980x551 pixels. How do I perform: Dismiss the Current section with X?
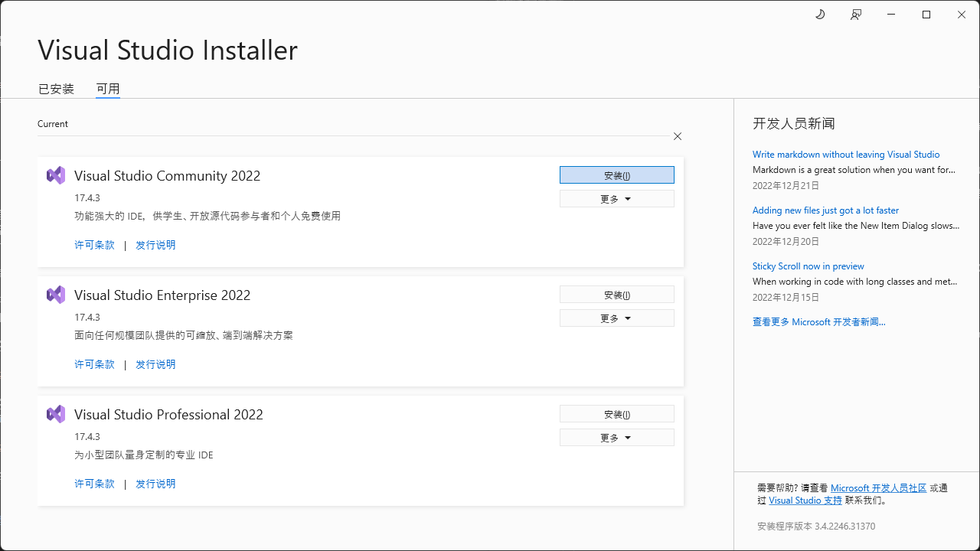click(x=678, y=136)
